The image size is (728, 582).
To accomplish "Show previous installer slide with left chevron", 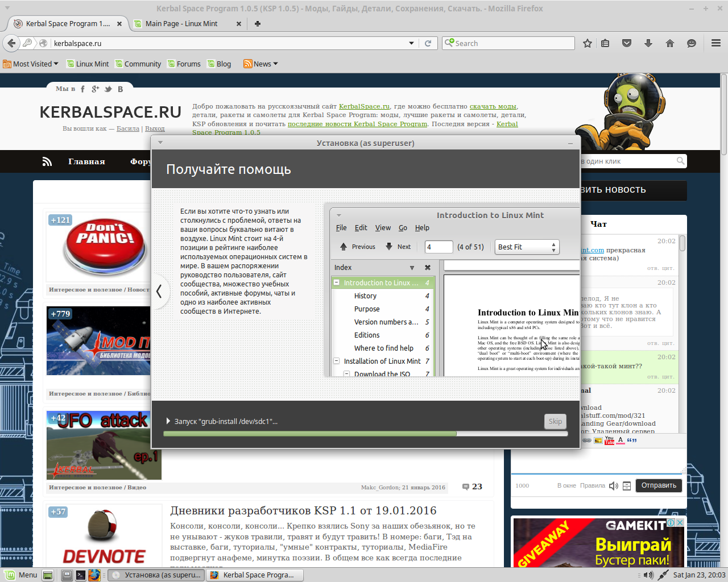I will click(159, 291).
